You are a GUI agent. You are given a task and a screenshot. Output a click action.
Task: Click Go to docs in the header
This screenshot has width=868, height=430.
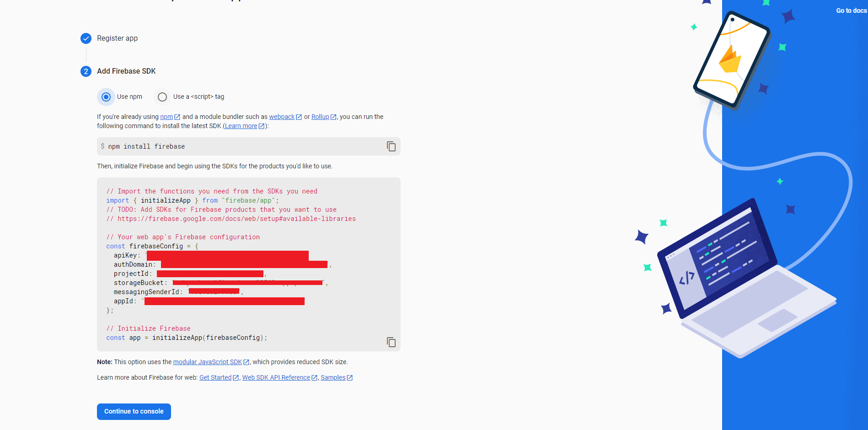coord(851,11)
